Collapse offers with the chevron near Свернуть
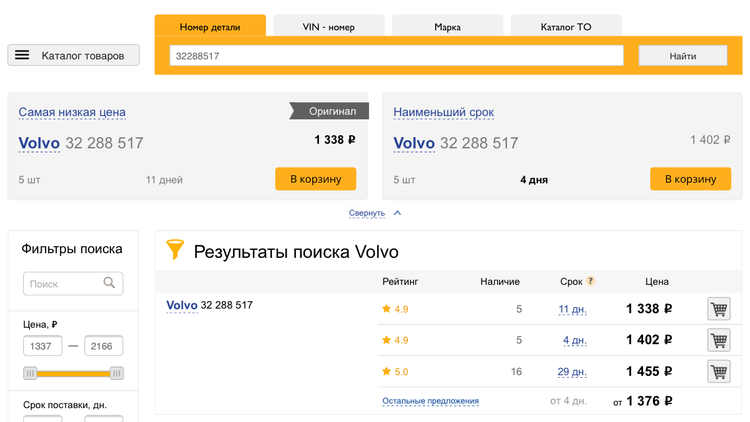 397,213
